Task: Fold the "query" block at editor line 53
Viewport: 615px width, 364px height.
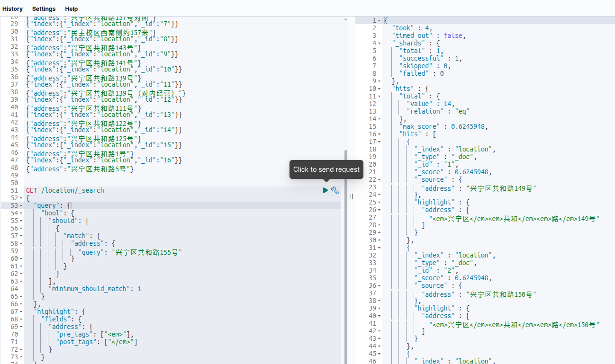Action: pos(21,205)
